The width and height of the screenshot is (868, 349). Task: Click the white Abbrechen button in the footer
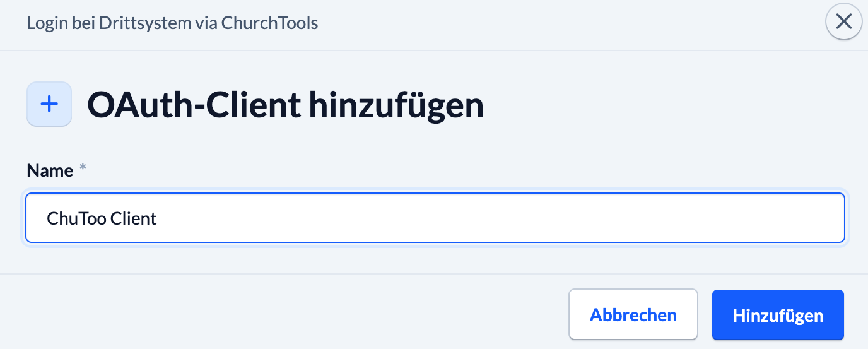[x=633, y=315]
